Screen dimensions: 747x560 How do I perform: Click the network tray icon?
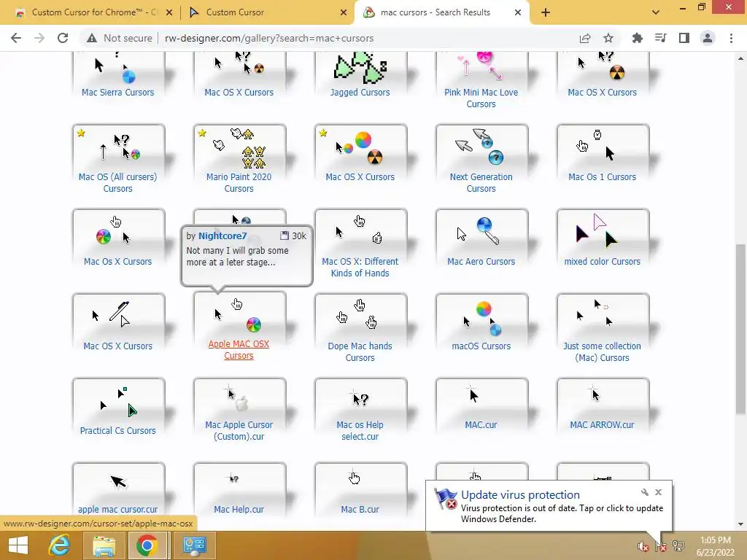pyautogui.click(x=678, y=547)
